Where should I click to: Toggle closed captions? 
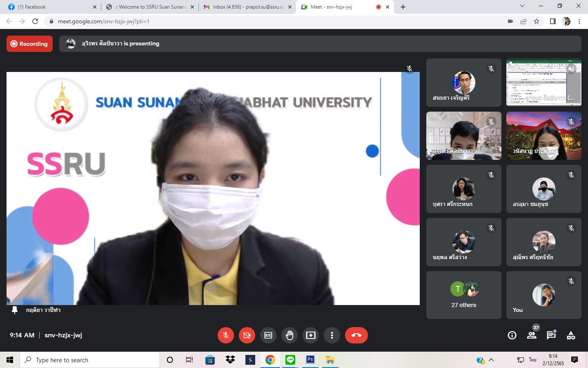pos(268,335)
